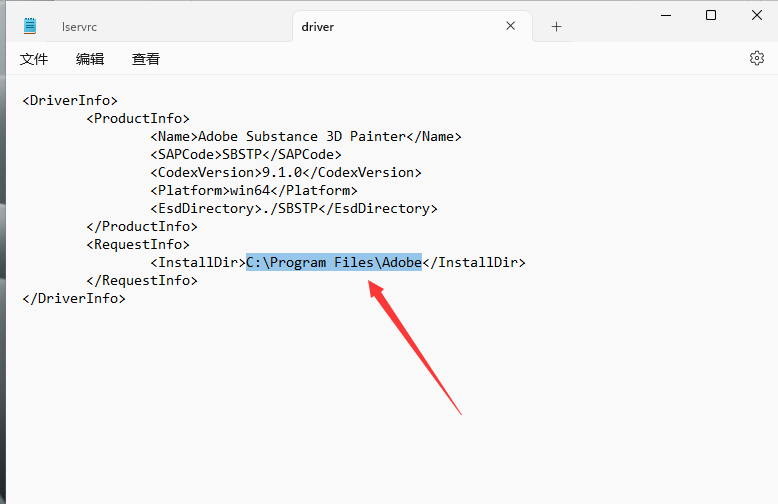Open Notepad settings gear
This screenshot has width=778, height=504.
[757, 58]
